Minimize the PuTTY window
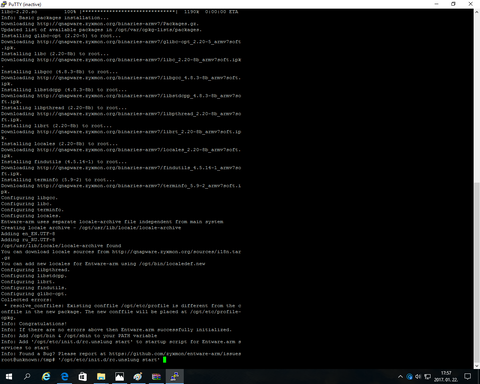 tap(436, 4)
